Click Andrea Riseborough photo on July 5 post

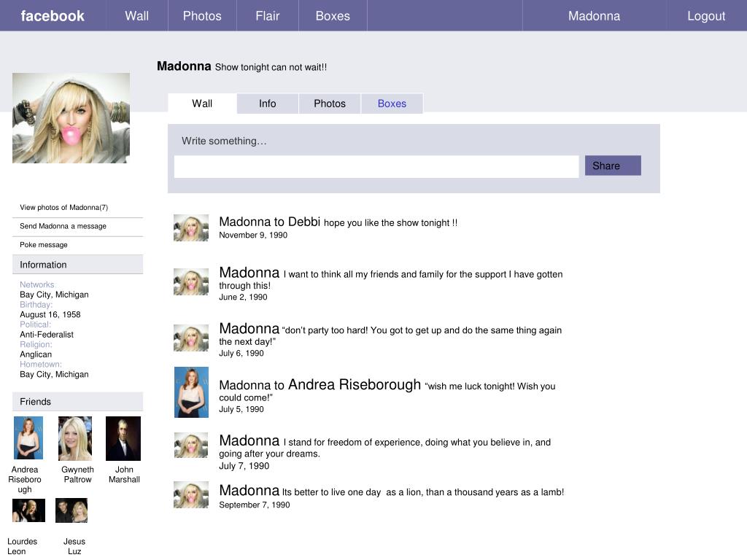192,392
